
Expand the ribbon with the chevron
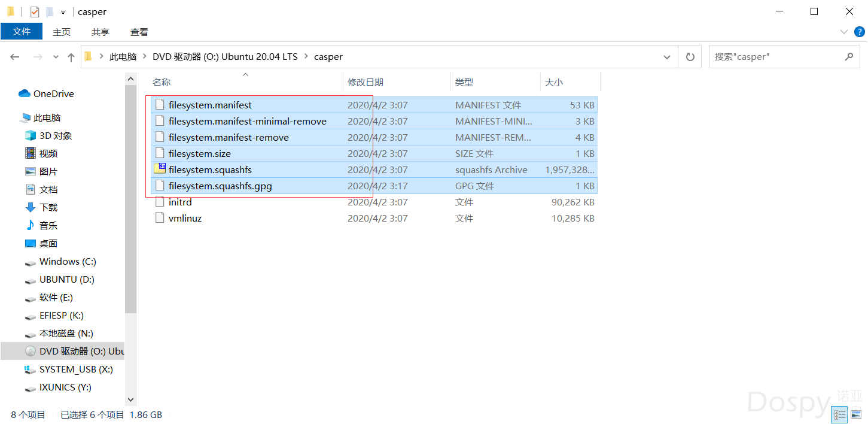pos(844,32)
